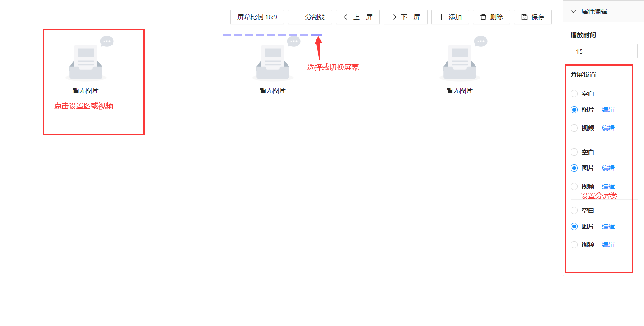Click the speech bubble icon on rightmost screen
This screenshot has height=326, width=644.
480,41
